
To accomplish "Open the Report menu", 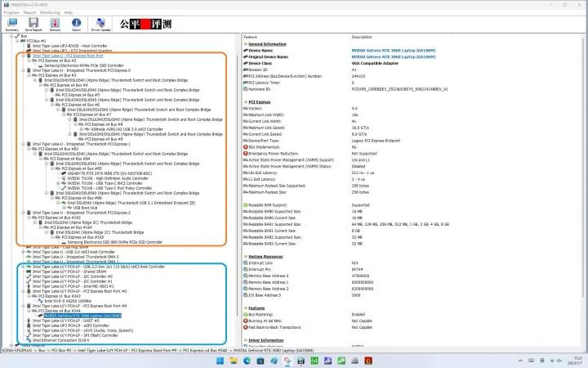I will pos(29,13).
